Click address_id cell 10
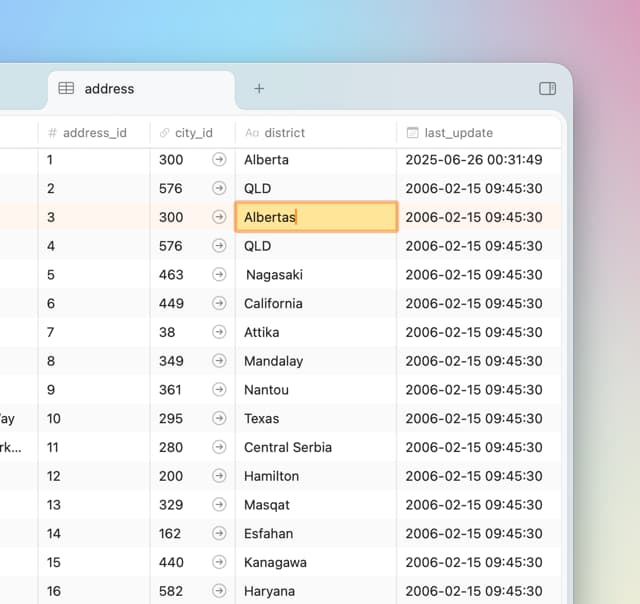The image size is (640, 604). pyautogui.click(x=94, y=418)
